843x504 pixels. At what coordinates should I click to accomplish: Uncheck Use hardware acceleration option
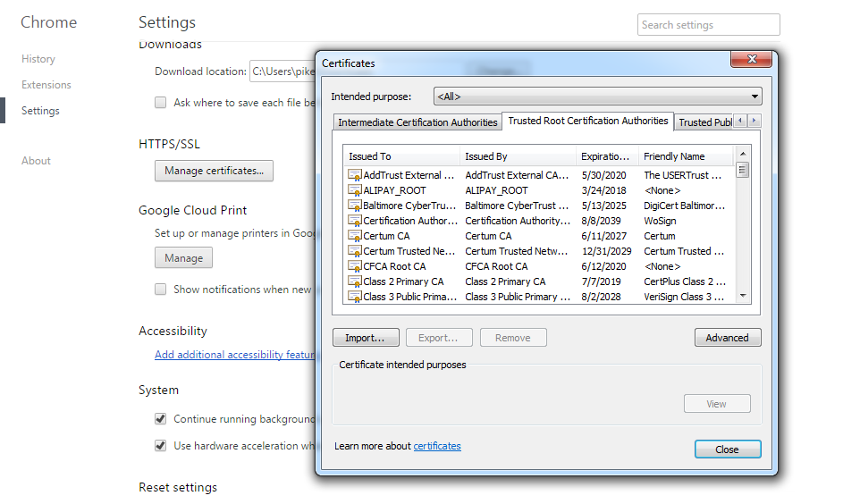(160, 445)
